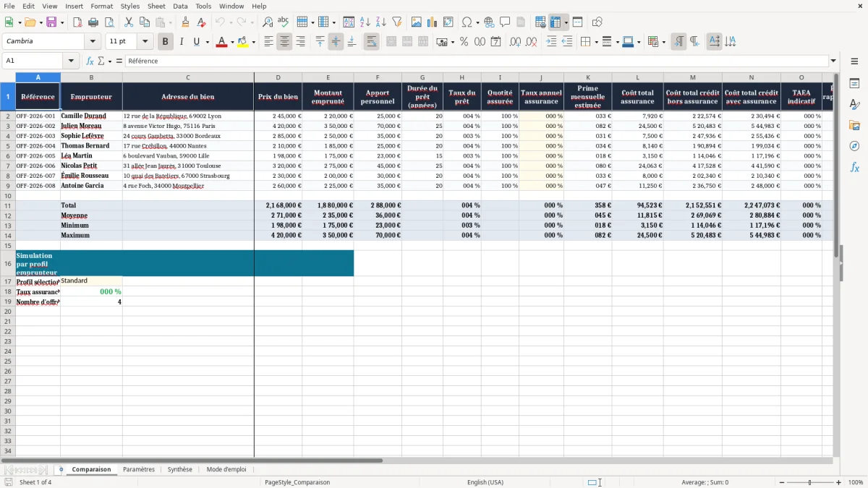This screenshot has width=868, height=488.
Task: Click the Spelling check icon
Action: click(284, 22)
